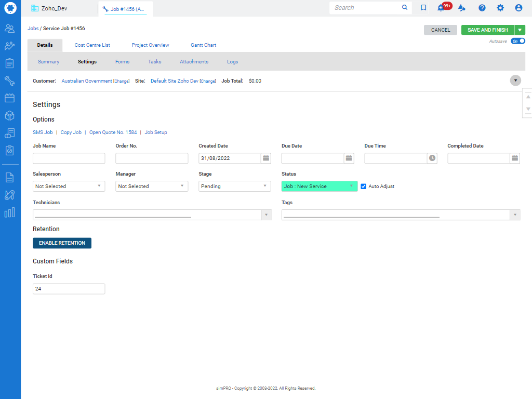Open the notifications bell
The image size is (532, 399).
point(441,8)
